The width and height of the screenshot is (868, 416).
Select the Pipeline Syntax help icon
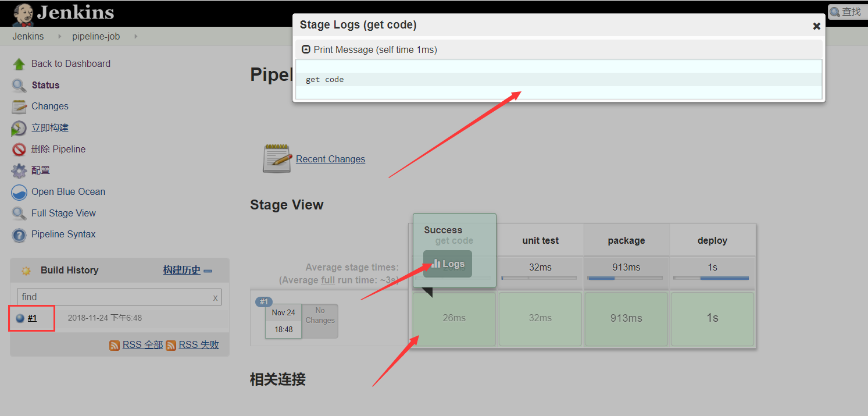[19, 234]
